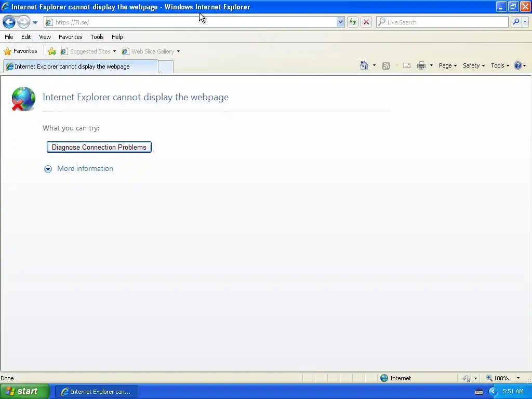The image size is (532, 399).
Task: Click in the Live Search box
Action: point(442,22)
